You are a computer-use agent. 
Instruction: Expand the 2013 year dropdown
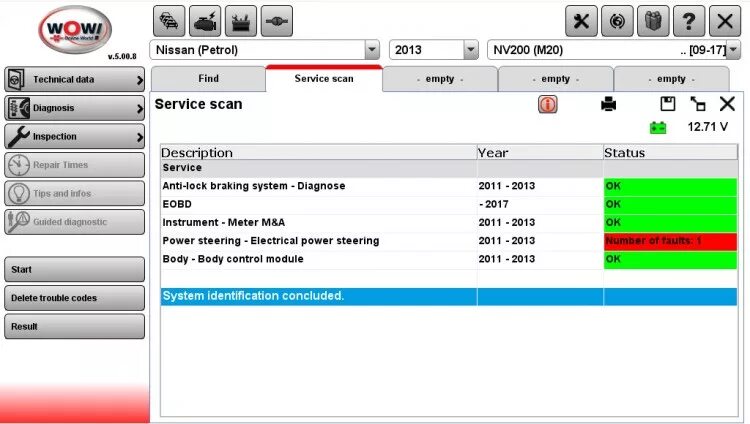coord(471,50)
